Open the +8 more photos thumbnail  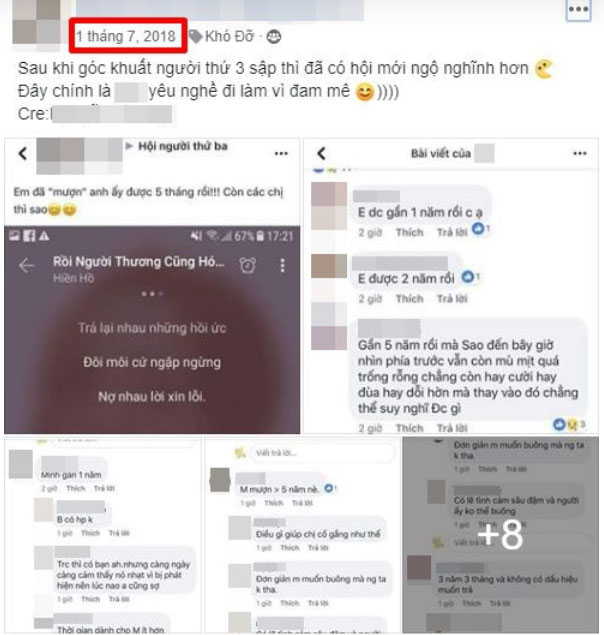[500, 535]
